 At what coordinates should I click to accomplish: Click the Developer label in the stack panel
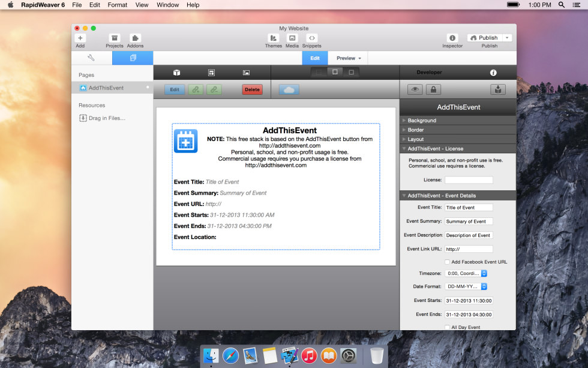(429, 73)
